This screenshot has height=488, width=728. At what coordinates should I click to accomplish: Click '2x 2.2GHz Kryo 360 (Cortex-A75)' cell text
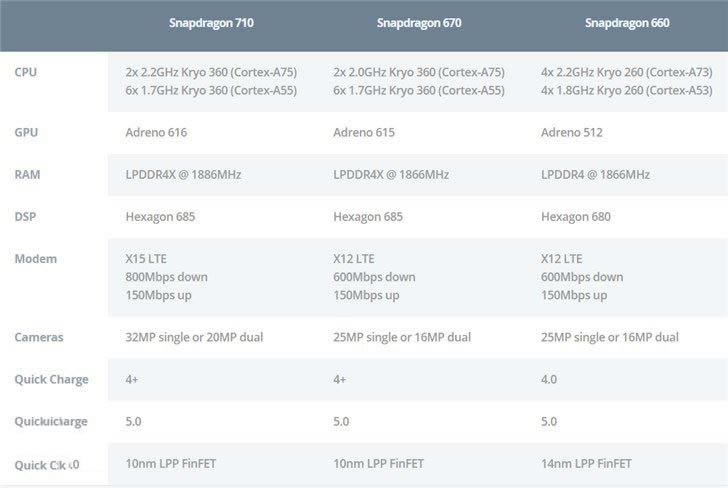click(211, 72)
